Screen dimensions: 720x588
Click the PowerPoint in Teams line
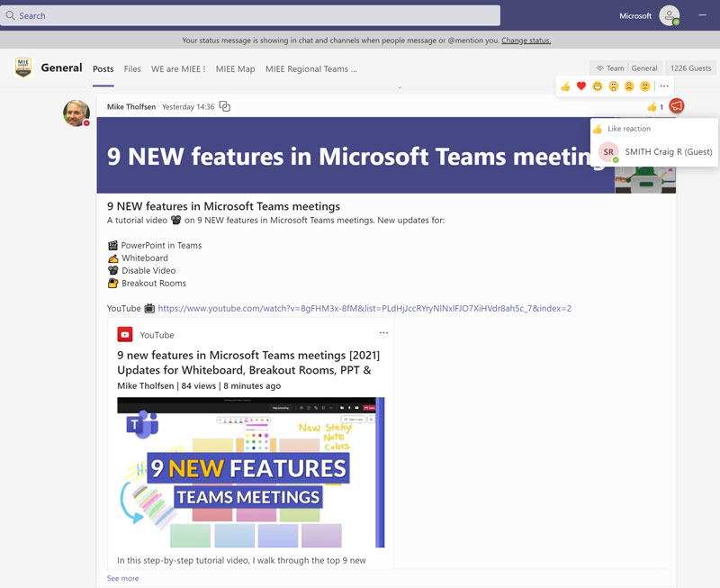155,245
